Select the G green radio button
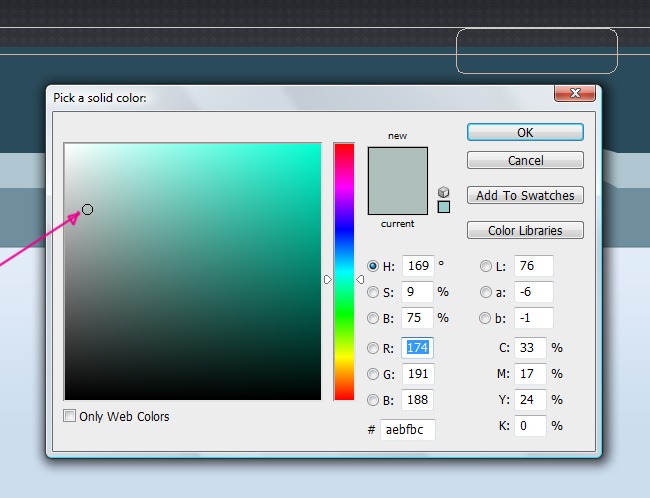Viewport: 650px width, 498px height. click(373, 375)
